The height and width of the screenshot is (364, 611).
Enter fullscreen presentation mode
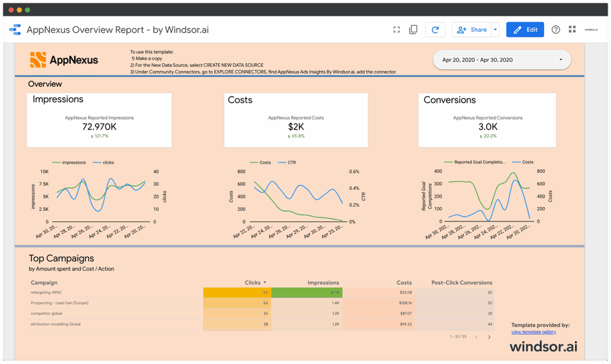(396, 30)
